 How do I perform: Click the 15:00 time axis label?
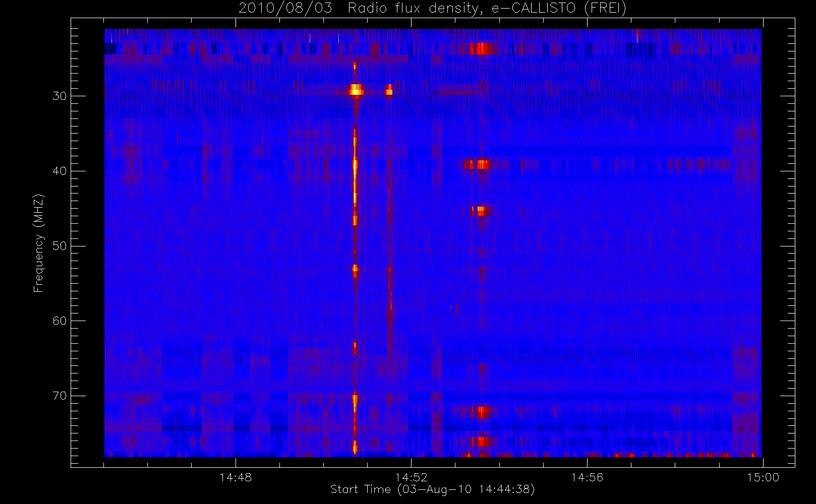pyautogui.click(x=763, y=477)
